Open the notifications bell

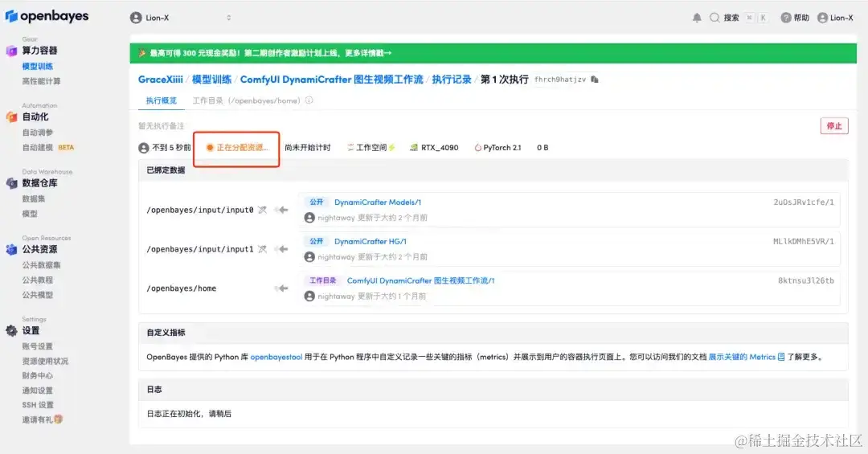tap(697, 18)
